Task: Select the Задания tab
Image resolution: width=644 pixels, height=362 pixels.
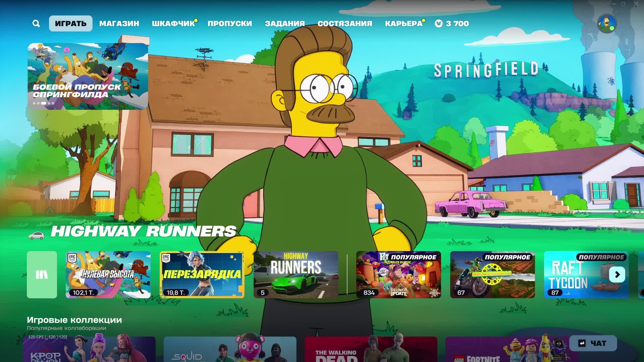Action: 285,23
